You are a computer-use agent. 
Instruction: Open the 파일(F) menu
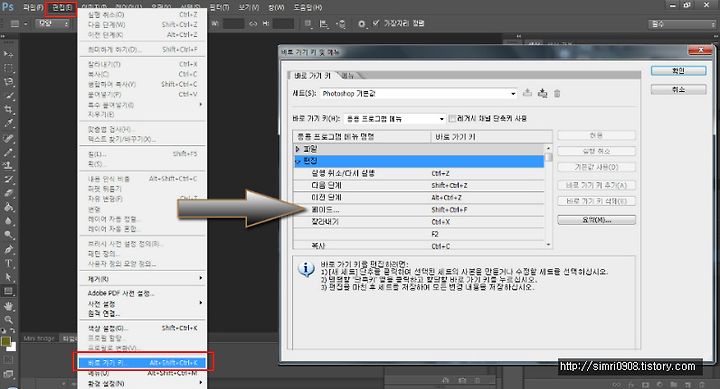point(34,8)
